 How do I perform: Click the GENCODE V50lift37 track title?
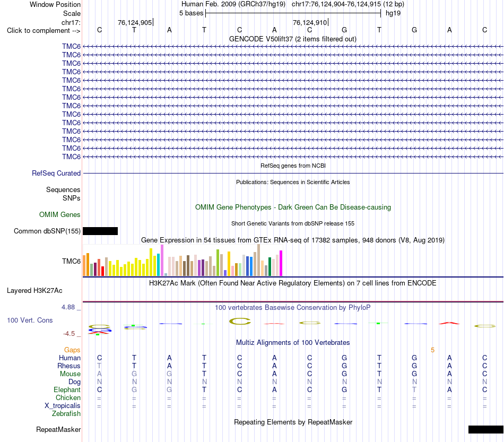coord(293,39)
